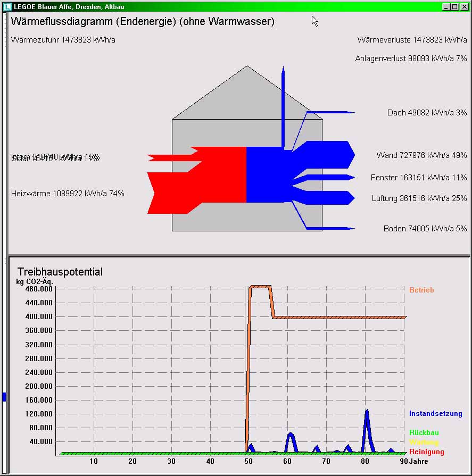Click the Dach loss arrow
This screenshot has height=476, width=472.
[330, 112]
